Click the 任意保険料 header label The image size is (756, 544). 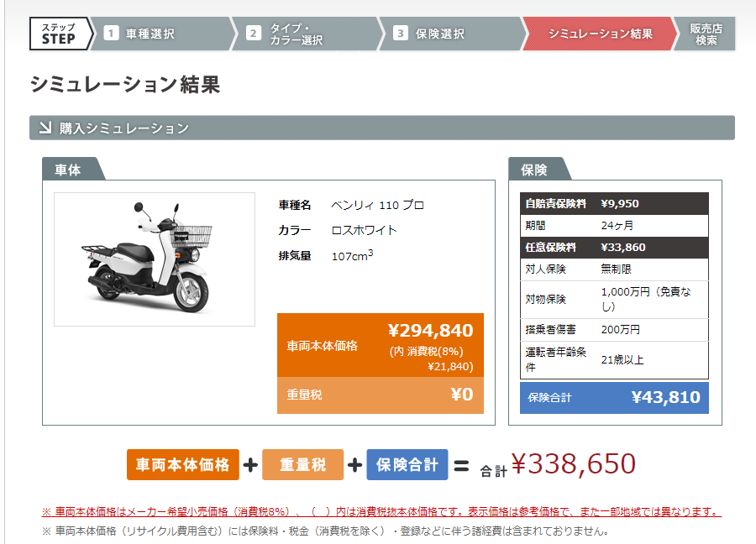[x=550, y=248]
